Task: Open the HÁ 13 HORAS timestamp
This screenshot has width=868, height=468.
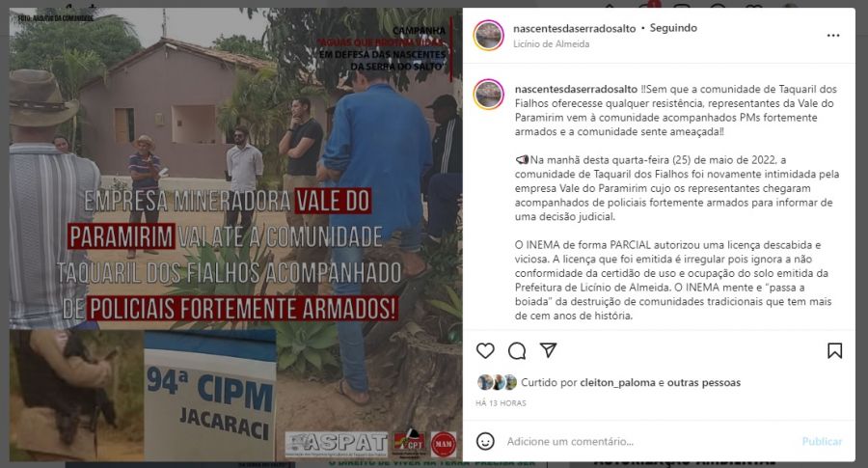Action: point(501,403)
